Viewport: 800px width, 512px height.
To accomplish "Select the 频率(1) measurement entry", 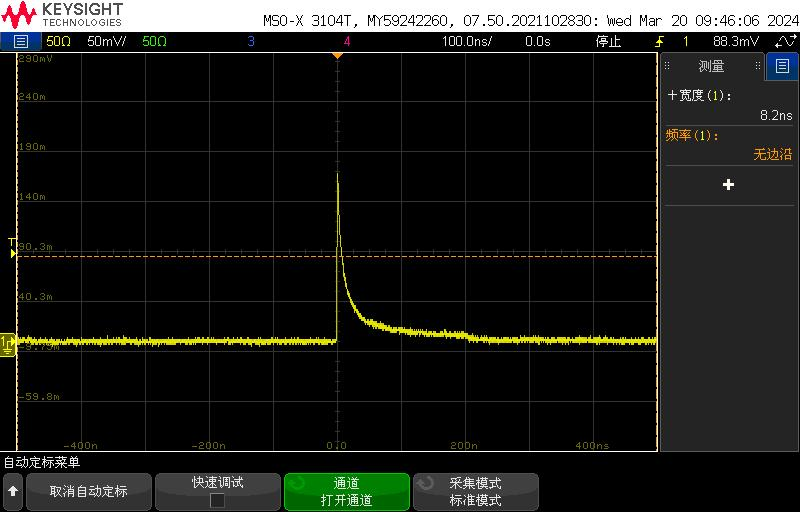I will click(692, 136).
